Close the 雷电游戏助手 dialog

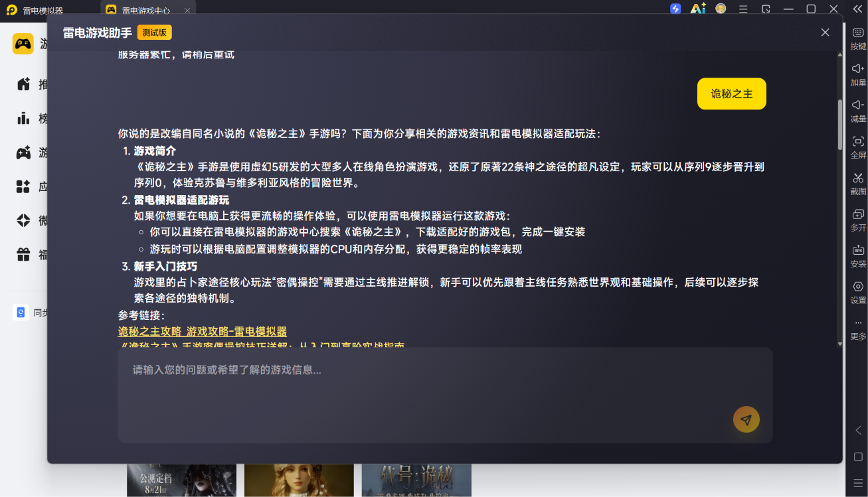pos(825,33)
